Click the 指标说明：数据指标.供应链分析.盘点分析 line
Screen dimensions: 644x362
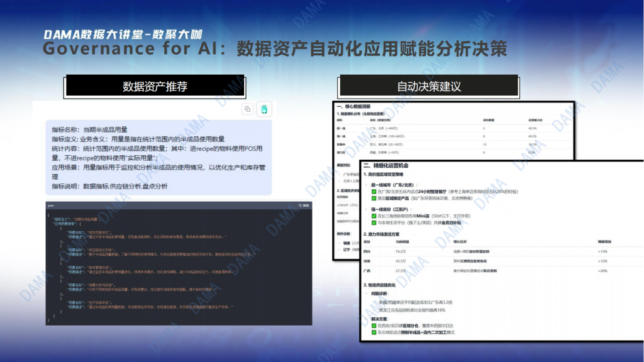[x=109, y=186]
